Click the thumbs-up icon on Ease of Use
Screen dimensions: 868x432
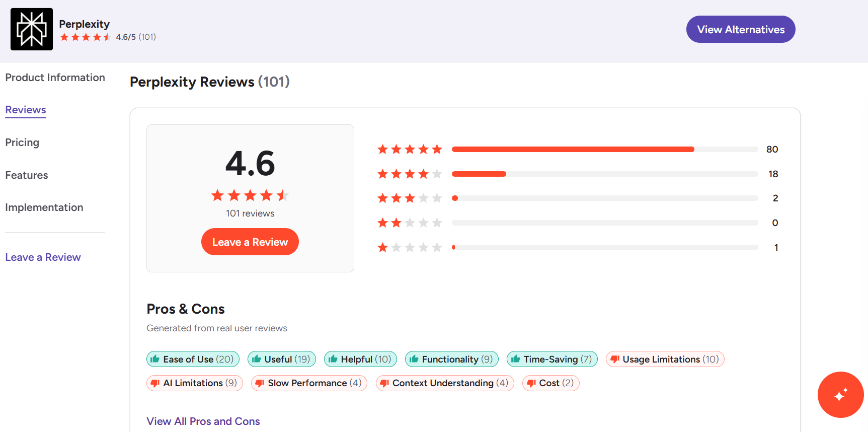coord(155,359)
